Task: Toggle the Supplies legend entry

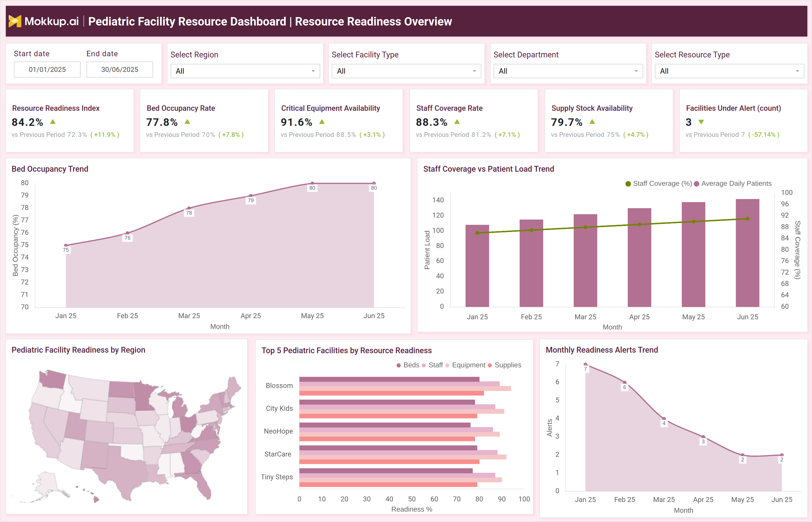Action: click(505, 365)
